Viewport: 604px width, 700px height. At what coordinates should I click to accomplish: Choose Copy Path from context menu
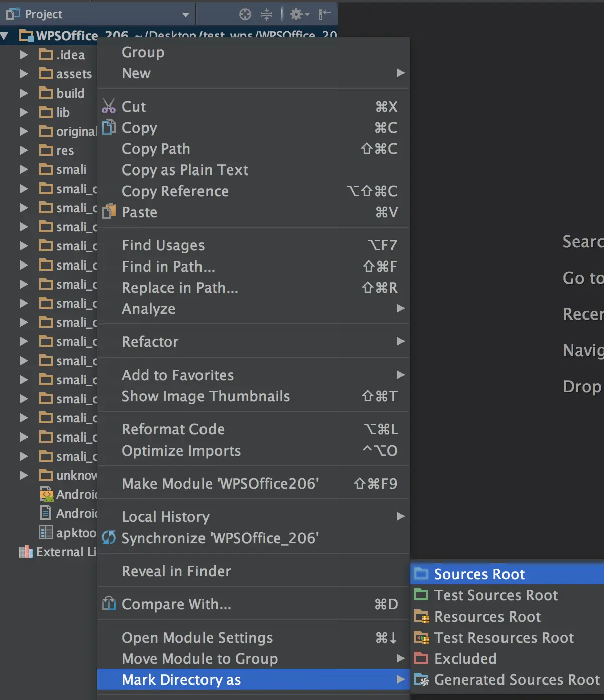253,149
